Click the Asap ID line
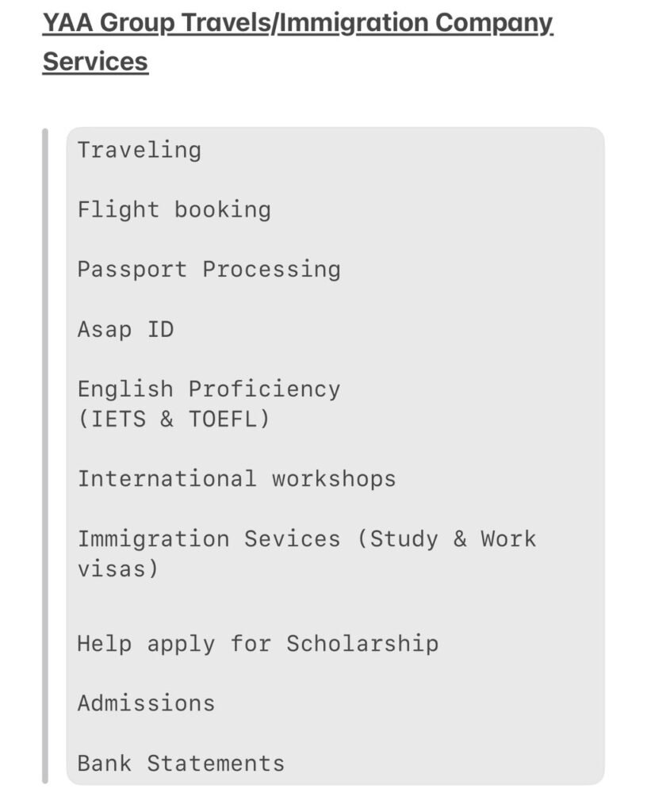 [x=125, y=329]
